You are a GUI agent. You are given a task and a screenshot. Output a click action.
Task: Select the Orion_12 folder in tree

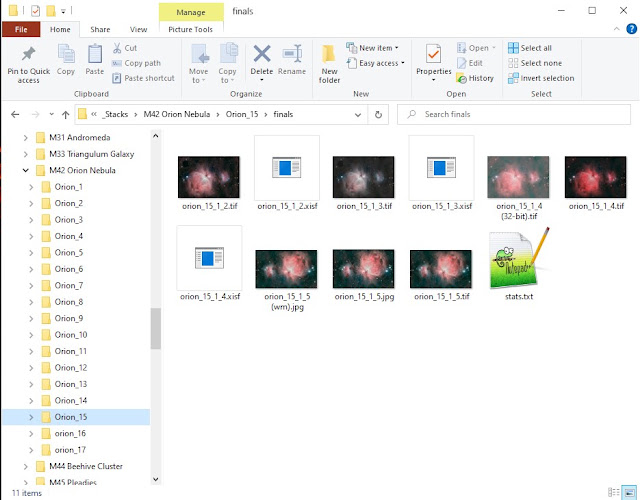tap(71, 368)
